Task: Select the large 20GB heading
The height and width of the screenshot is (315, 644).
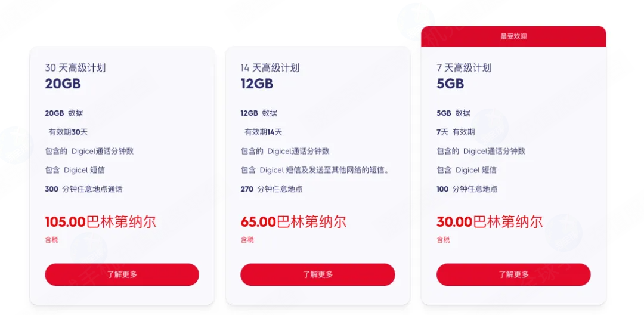Action: pos(63,84)
